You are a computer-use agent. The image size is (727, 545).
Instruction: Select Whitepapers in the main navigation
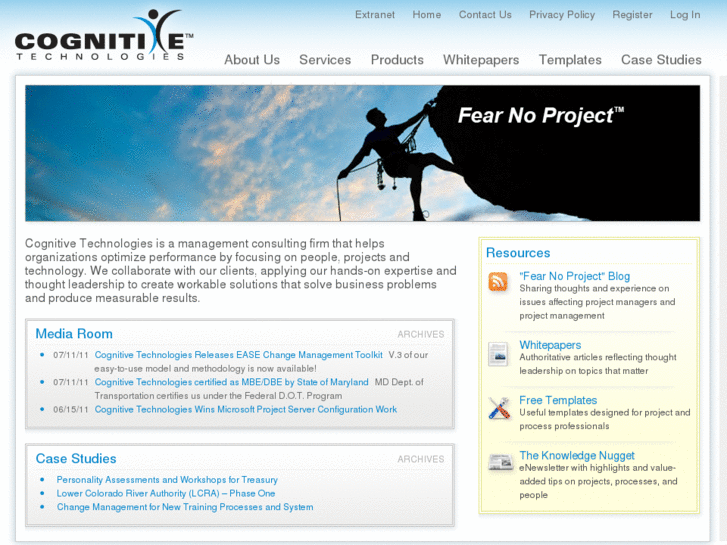pyautogui.click(x=481, y=60)
